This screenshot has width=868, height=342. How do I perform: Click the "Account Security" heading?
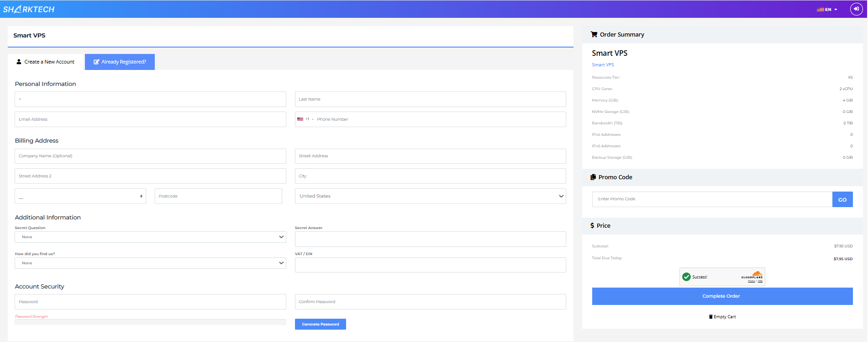[40, 286]
